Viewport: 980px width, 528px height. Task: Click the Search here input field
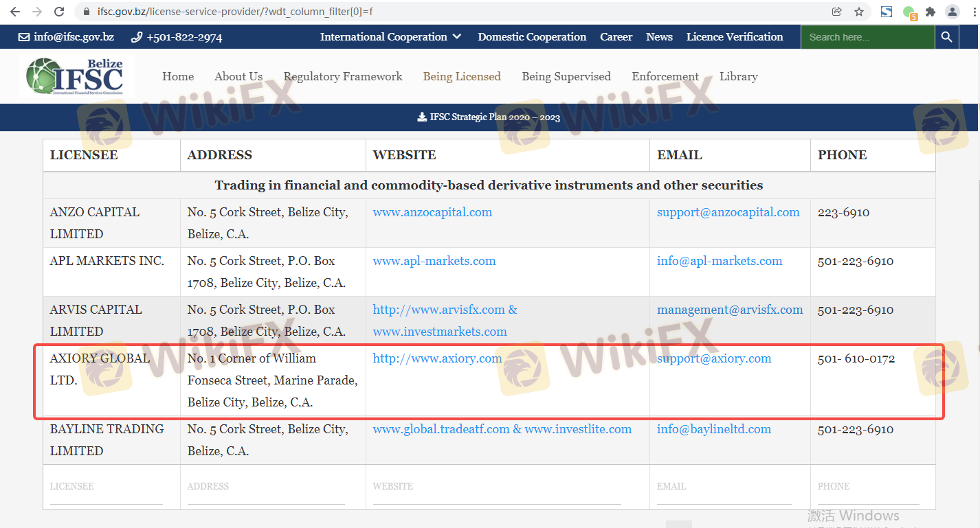pyautogui.click(x=867, y=37)
